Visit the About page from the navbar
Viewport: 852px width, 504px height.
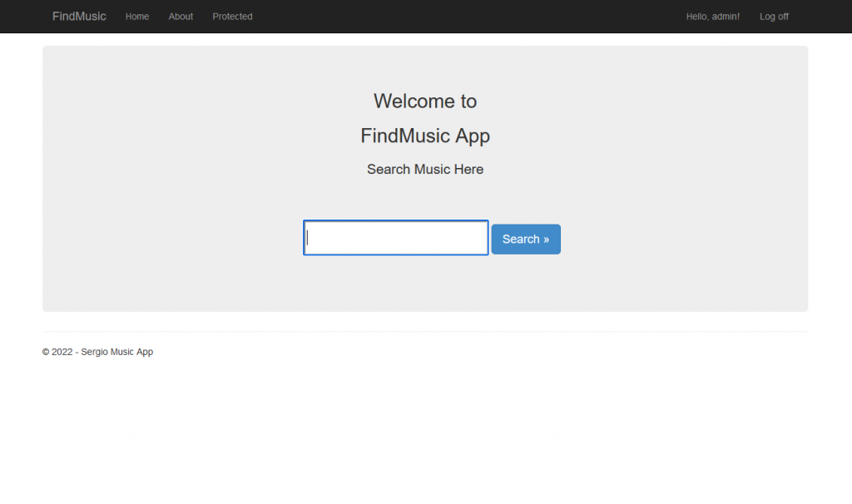[180, 16]
